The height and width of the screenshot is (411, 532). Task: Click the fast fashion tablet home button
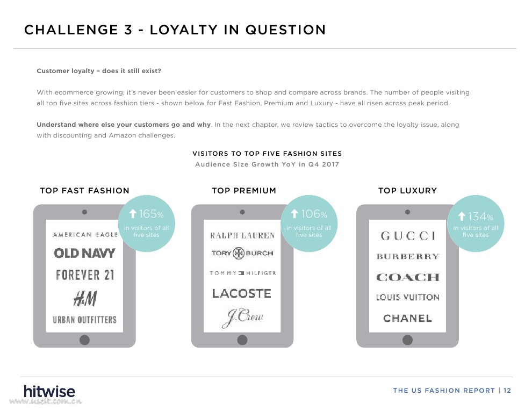[84, 340]
